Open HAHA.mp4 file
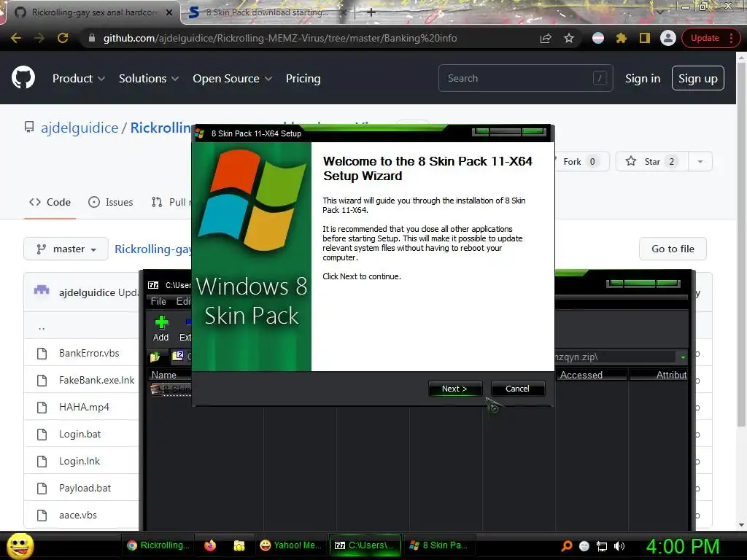 pos(85,407)
